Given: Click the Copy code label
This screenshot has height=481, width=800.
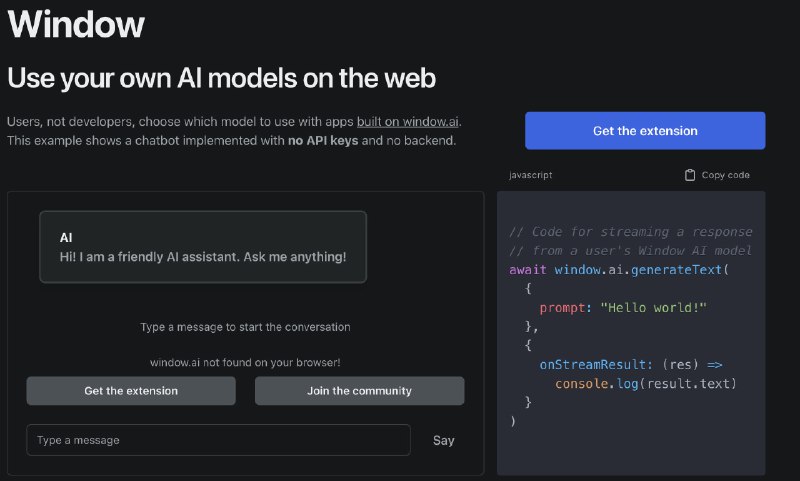Looking at the screenshot, I should (725, 175).
